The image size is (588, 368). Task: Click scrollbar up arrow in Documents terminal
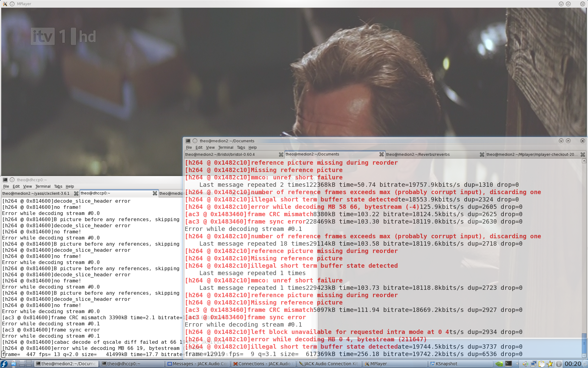click(x=584, y=161)
